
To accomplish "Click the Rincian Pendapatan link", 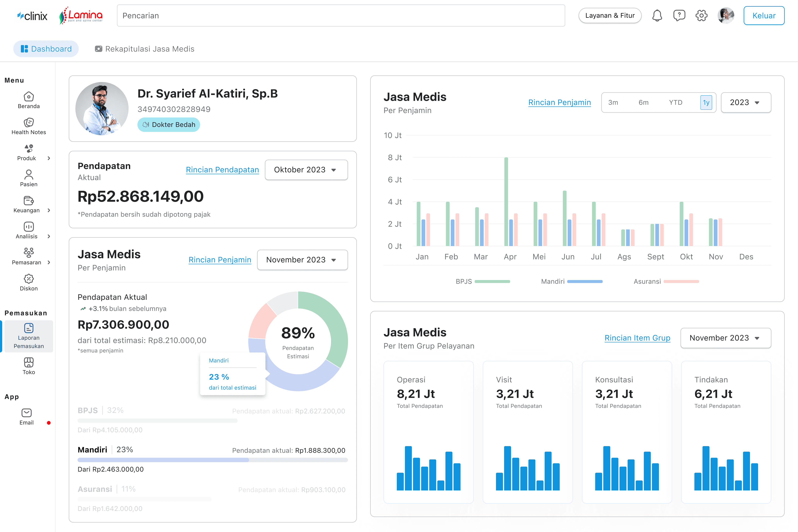I will pos(222,170).
